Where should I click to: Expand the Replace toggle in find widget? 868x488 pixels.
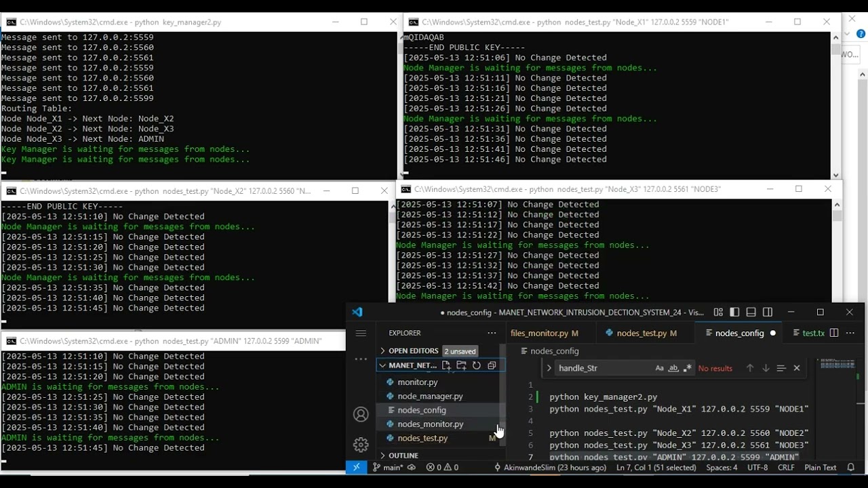549,368
